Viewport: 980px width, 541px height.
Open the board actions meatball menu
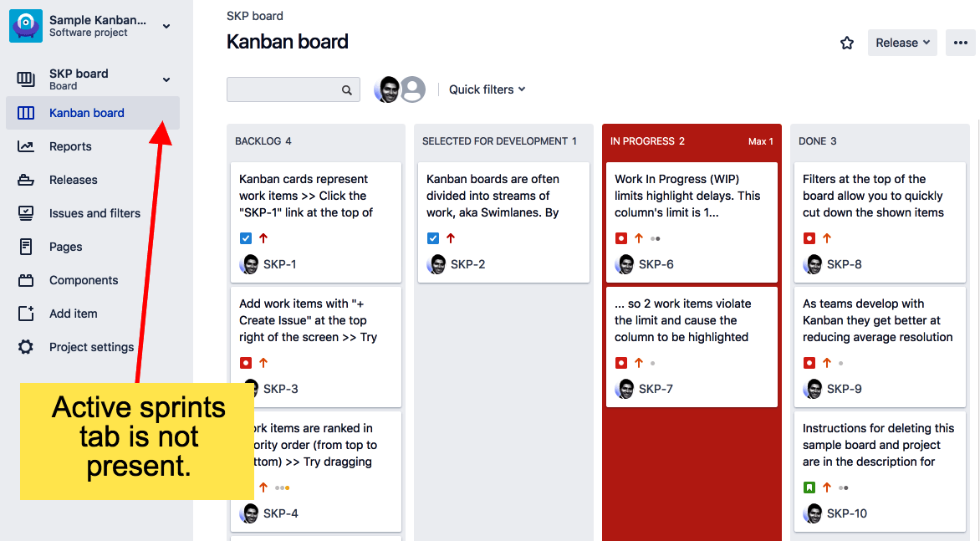pyautogui.click(x=960, y=43)
